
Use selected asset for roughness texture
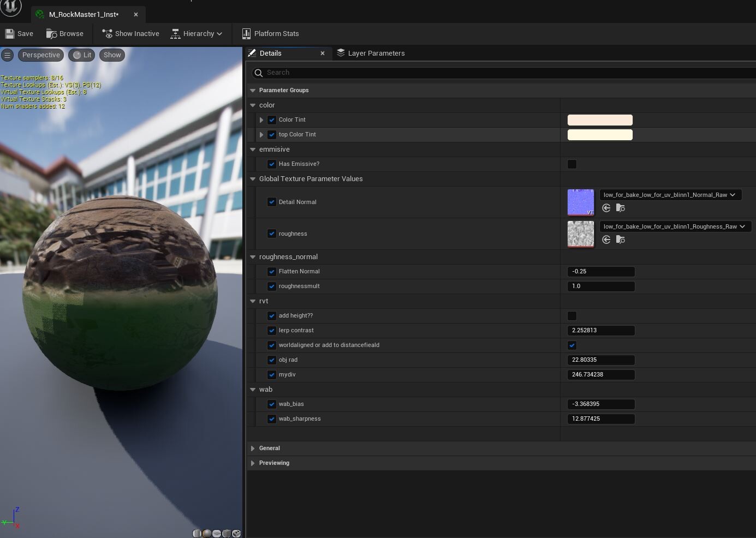click(606, 240)
